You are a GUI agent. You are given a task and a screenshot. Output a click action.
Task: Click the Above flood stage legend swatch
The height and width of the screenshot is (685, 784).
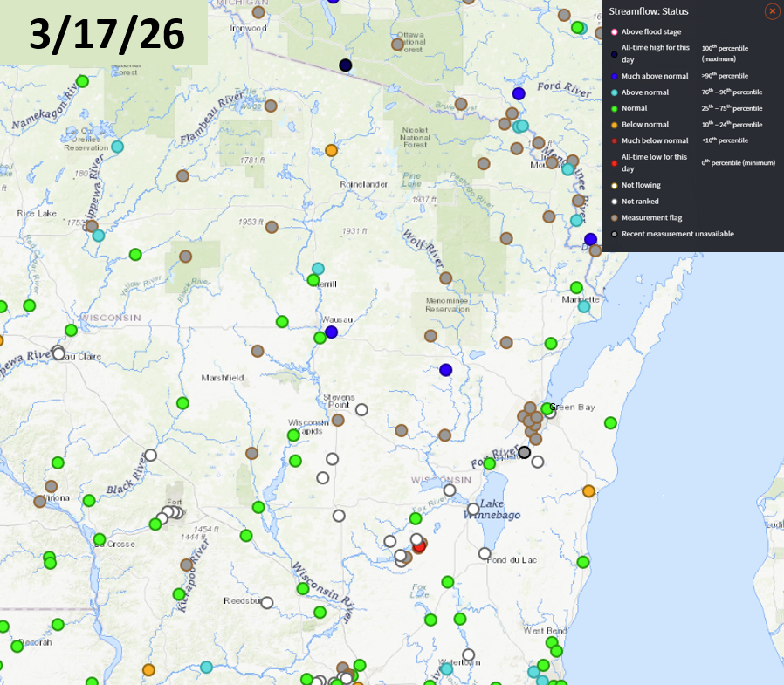point(614,32)
